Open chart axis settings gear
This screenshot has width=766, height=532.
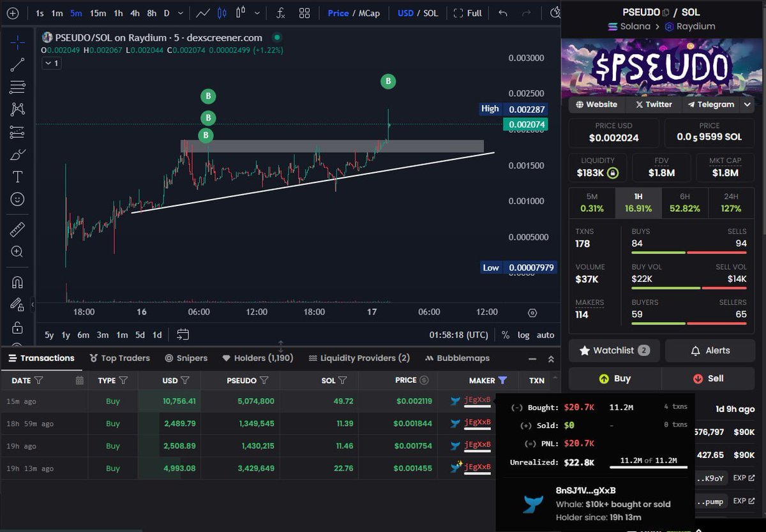[x=532, y=313]
